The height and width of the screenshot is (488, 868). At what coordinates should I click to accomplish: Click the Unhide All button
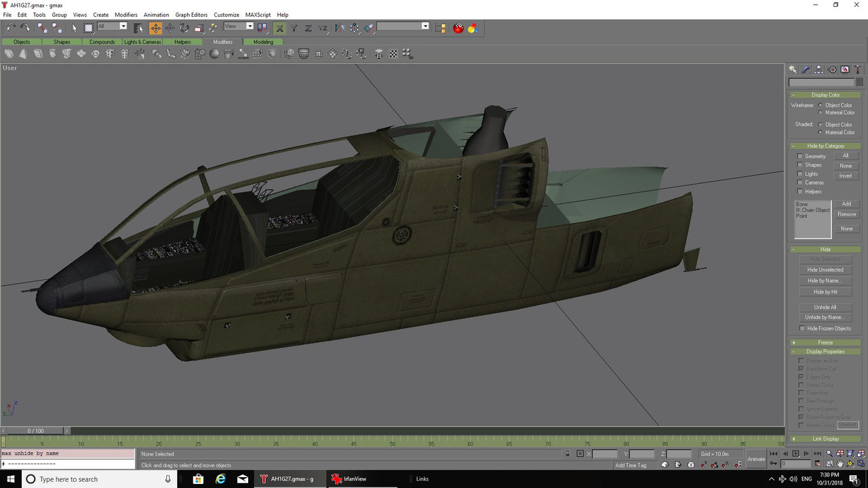coord(825,307)
